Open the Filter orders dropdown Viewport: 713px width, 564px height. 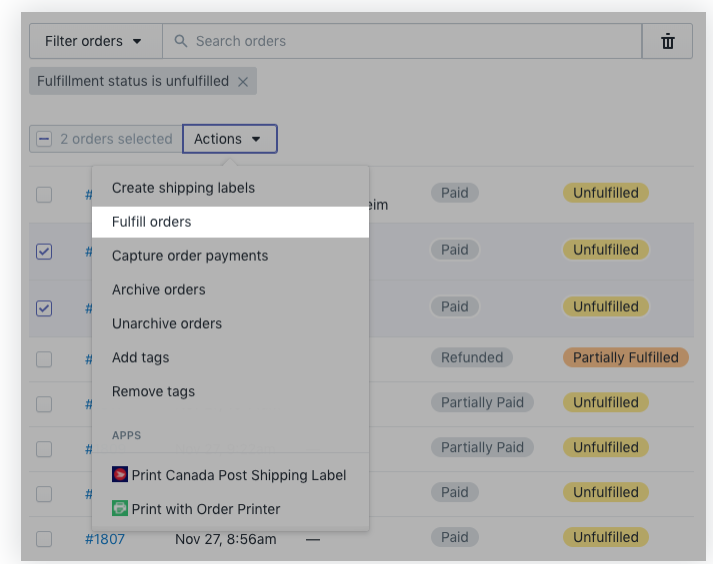(x=94, y=41)
